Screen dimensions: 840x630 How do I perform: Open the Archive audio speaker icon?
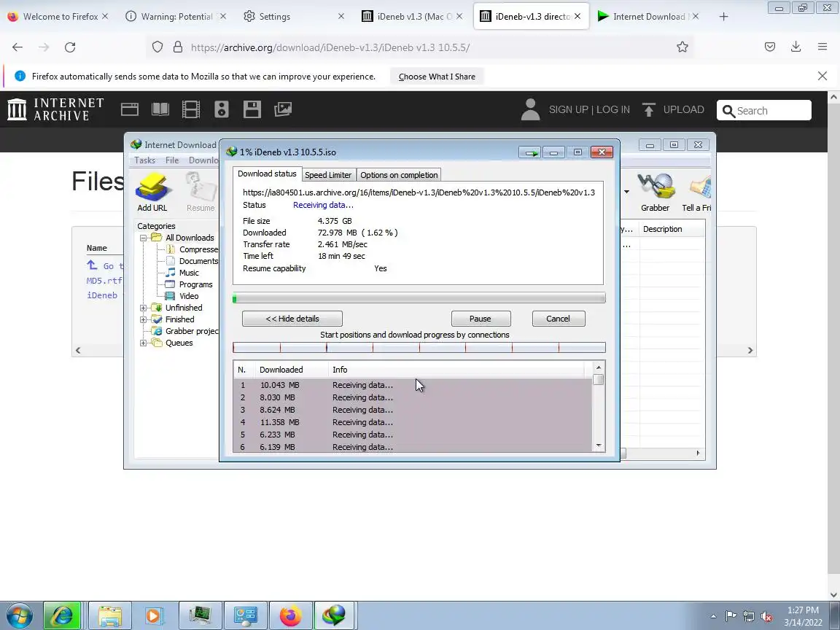click(x=221, y=109)
